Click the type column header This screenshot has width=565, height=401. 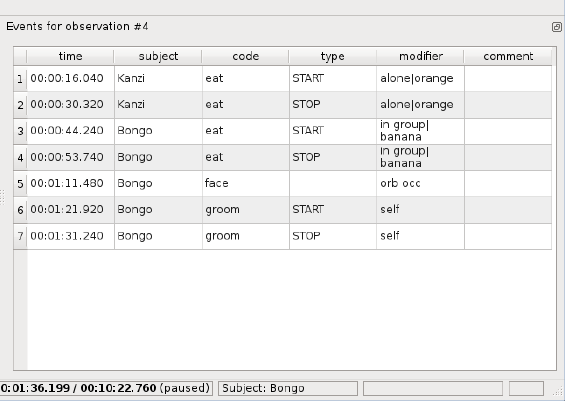pyautogui.click(x=333, y=56)
